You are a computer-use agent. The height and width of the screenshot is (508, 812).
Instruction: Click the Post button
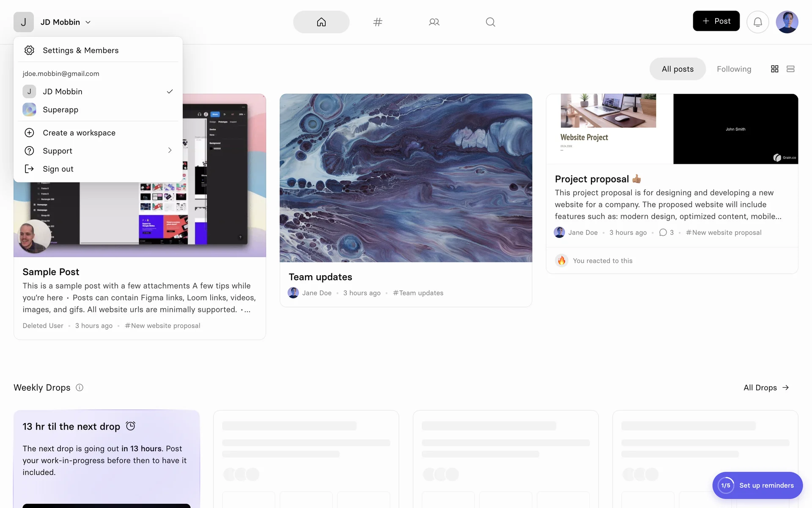click(x=716, y=21)
